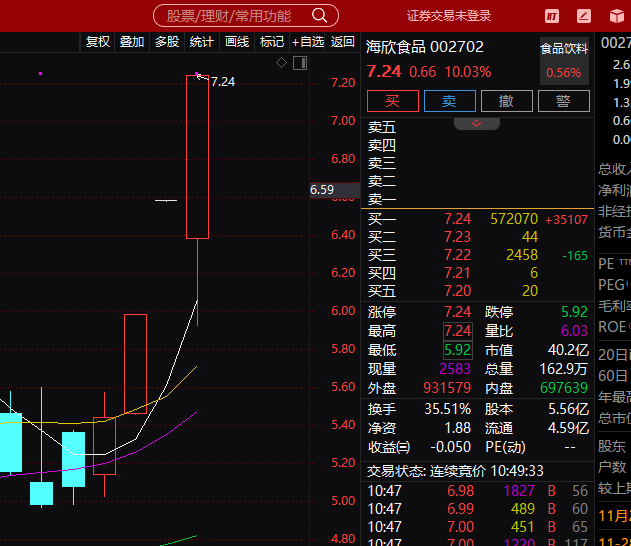Toggle the side panel layout icon

click(300, 63)
